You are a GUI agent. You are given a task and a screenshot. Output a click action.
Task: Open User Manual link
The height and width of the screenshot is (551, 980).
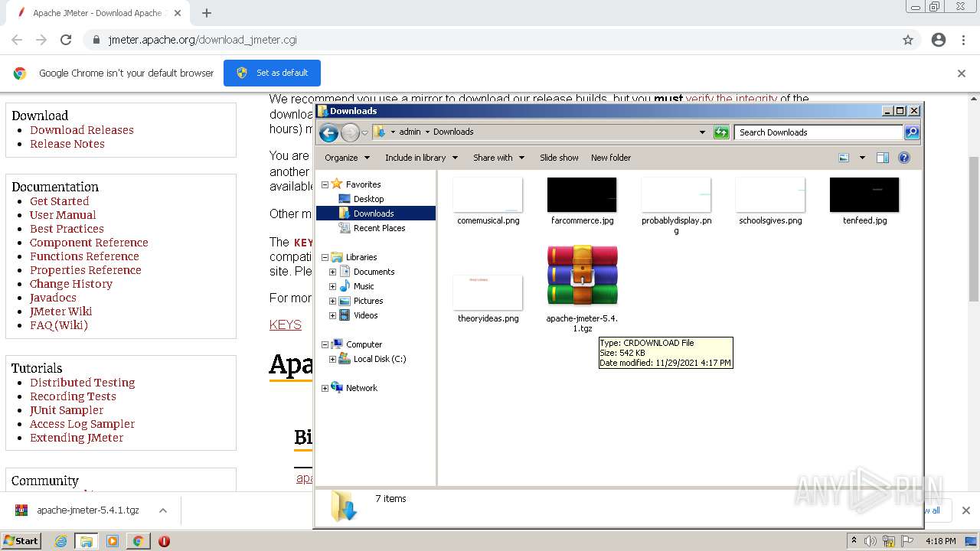63,215
